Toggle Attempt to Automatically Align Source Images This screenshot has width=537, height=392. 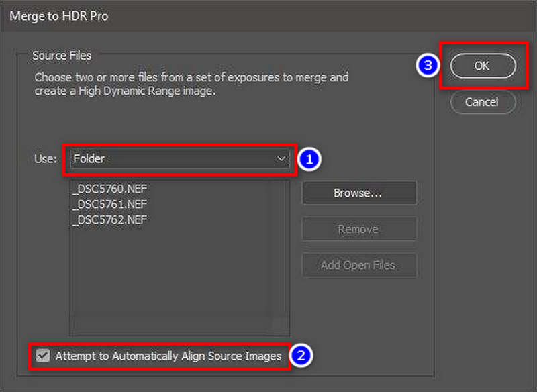coord(43,356)
